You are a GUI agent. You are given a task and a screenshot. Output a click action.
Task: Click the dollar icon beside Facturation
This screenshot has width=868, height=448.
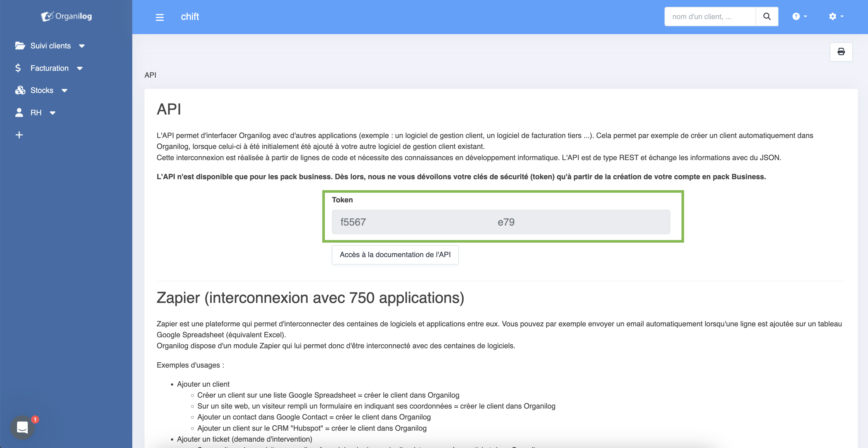tap(18, 68)
